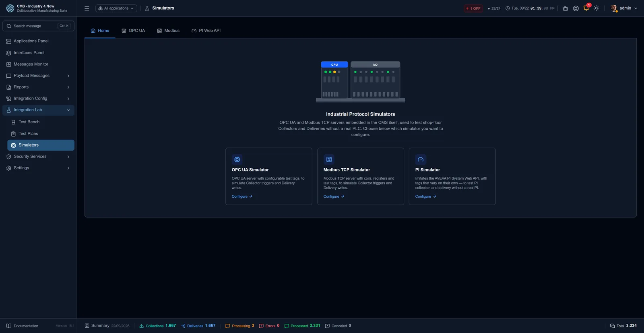Click the Canceled message icon
Viewport: 644px width, 333px height.
pos(327,326)
